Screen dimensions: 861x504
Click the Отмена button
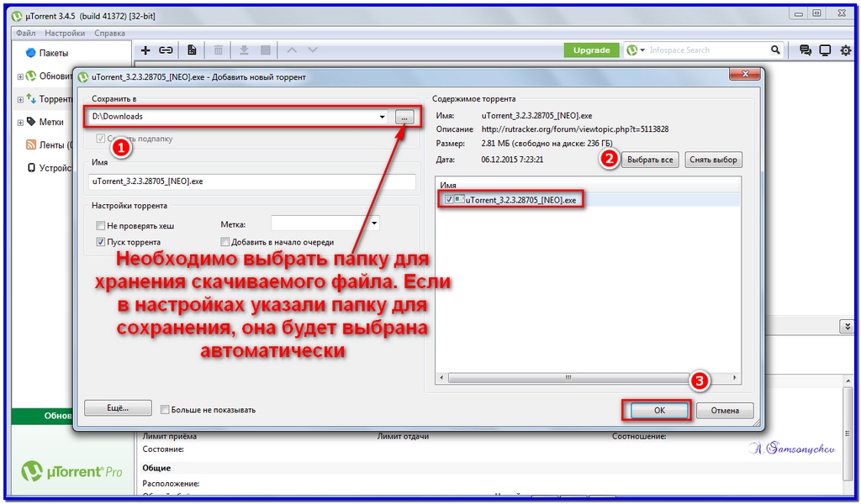pyautogui.click(x=725, y=410)
